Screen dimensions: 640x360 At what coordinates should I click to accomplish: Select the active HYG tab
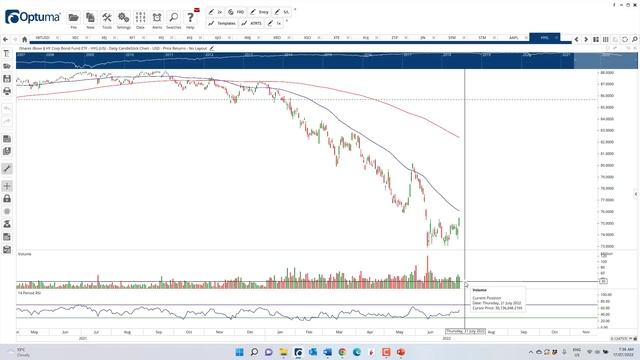click(544, 38)
